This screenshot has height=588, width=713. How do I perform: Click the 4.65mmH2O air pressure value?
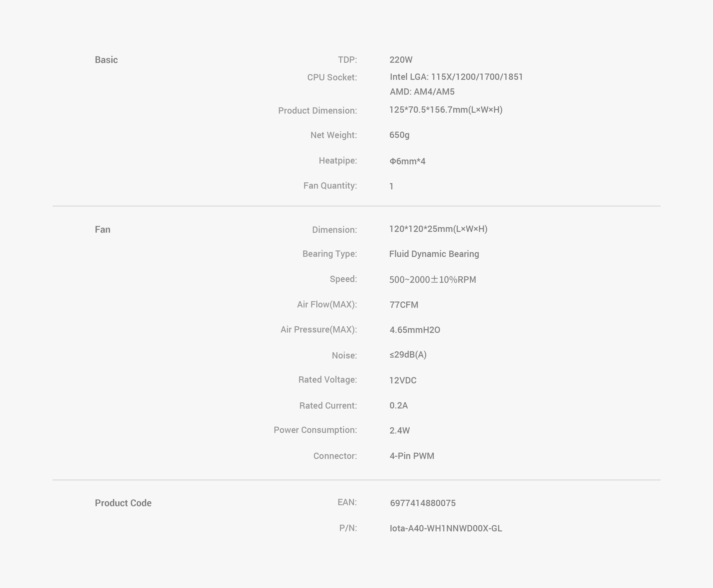pyautogui.click(x=415, y=330)
